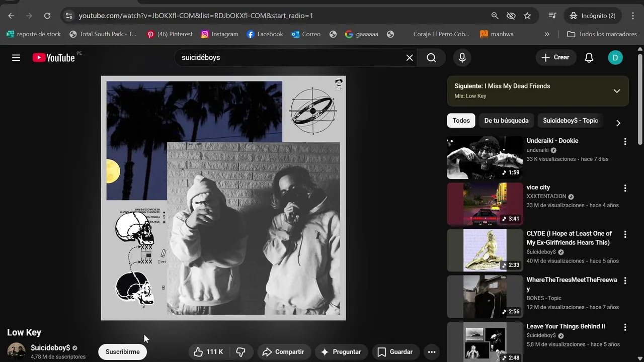Open the Underaiki - Dookie video thumbnail
644x362 pixels.
click(x=485, y=157)
